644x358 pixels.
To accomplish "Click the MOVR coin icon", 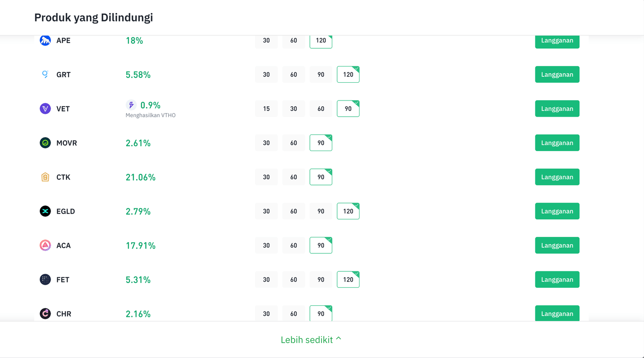I will pos(45,143).
